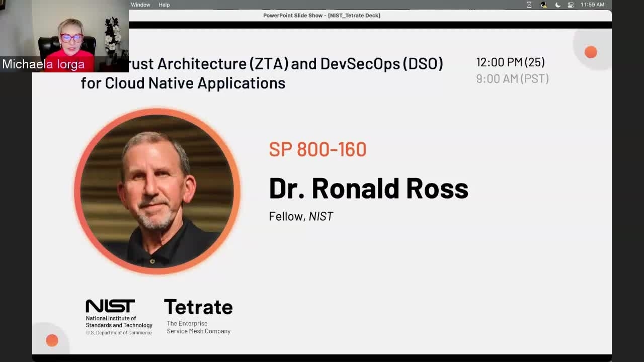This screenshot has width=644, height=362.
Task: Click the Michaela Iorga name label
Action: pyautogui.click(x=44, y=64)
